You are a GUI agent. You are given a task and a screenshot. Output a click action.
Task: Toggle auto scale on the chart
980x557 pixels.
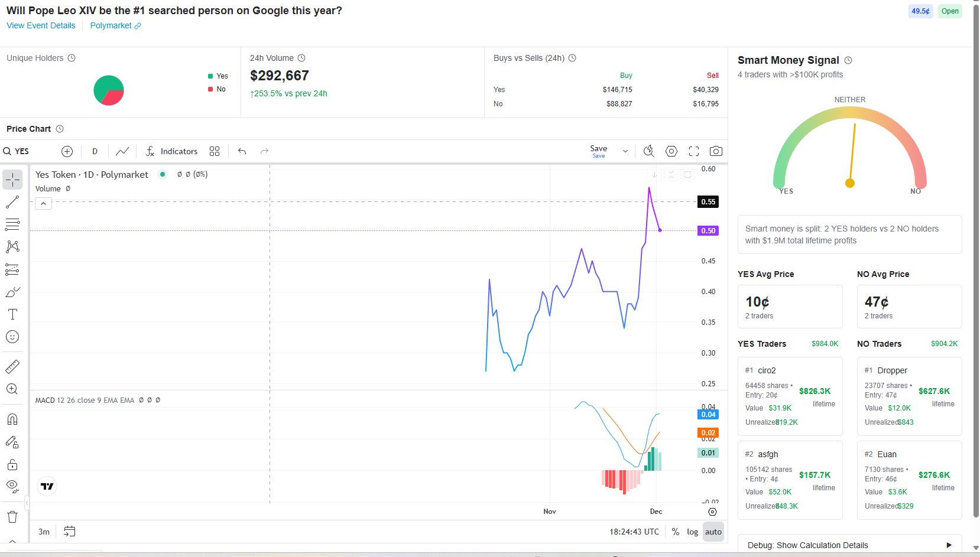[x=713, y=532]
